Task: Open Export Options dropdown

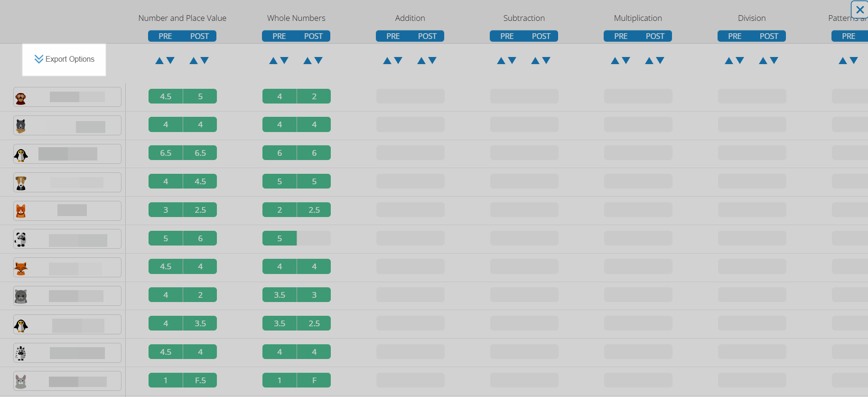Action: [x=64, y=59]
